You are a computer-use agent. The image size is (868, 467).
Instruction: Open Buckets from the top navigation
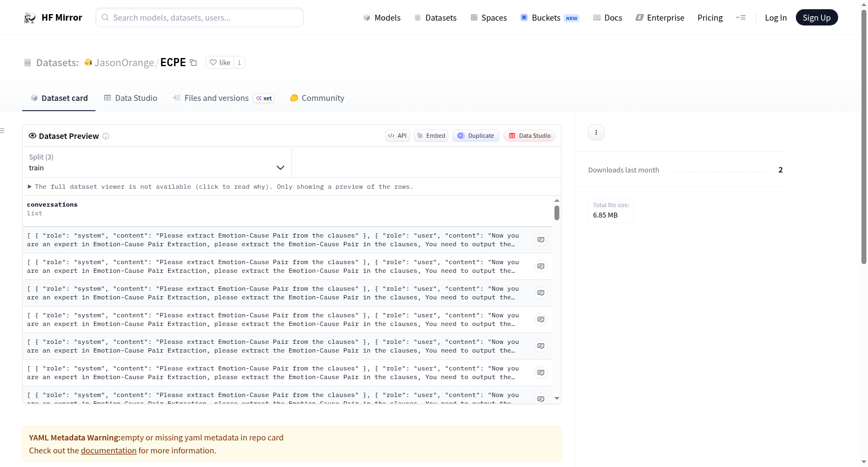click(x=550, y=18)
